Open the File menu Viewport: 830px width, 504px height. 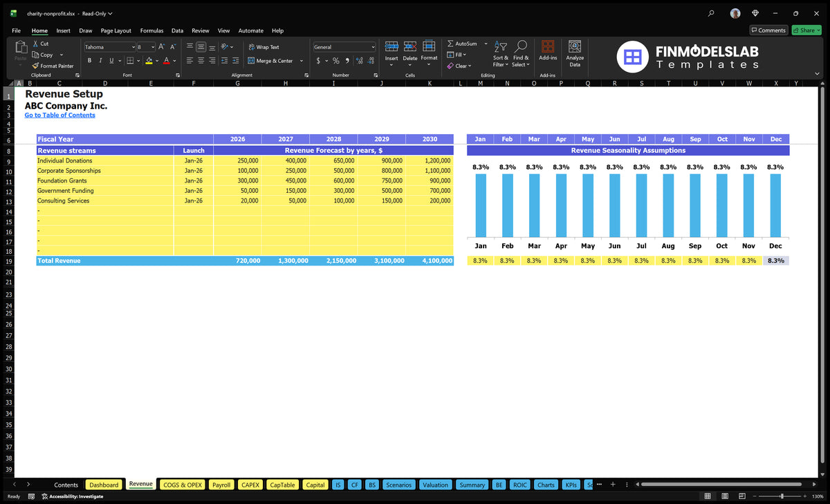click(x=16, y=30)
